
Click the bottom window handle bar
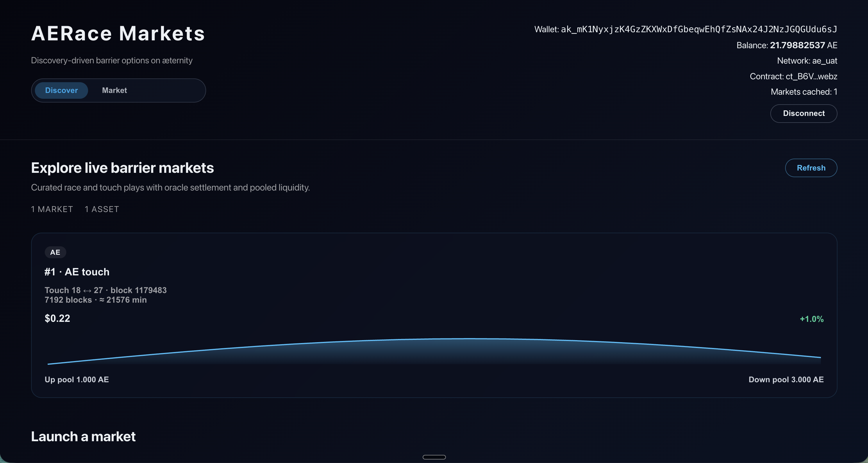[x=434, y=457]
